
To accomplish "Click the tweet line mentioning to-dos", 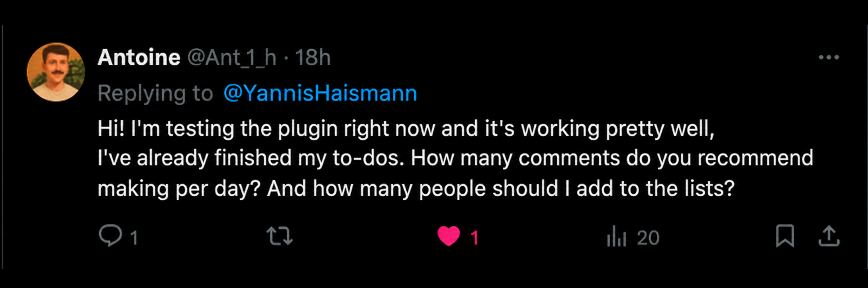I will [455, 158].
